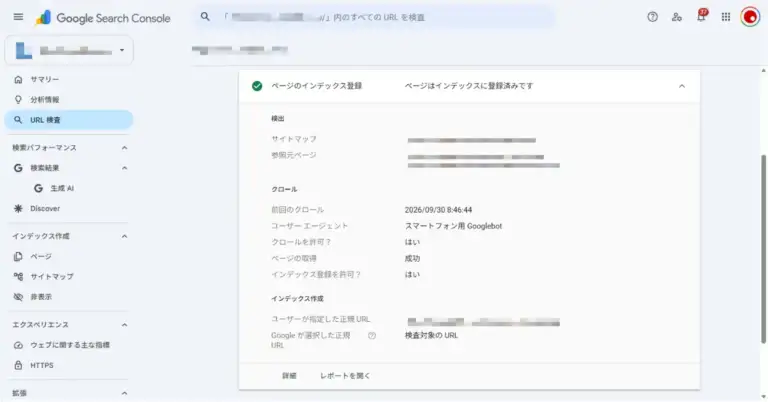Click crawl date 2026/09/30 8:46:44
Viewport: 768px width, 402px height.
click(438, 210)
